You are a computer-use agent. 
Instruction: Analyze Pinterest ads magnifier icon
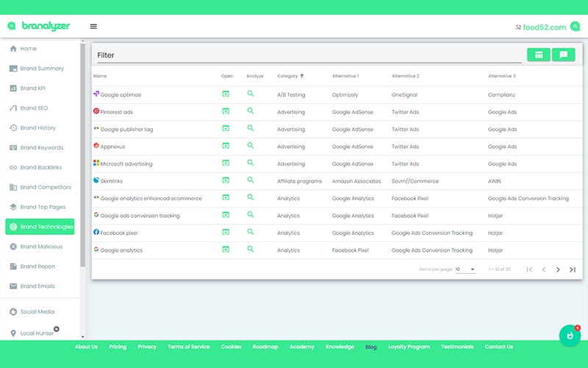coord(251,111)
